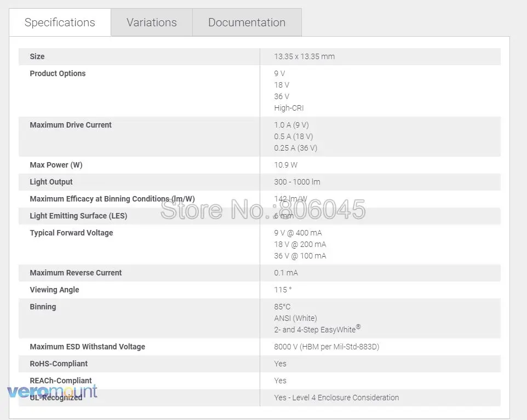Click the 115 ° viewing angle value
527x420 pixels.
(x=283, y=290)
